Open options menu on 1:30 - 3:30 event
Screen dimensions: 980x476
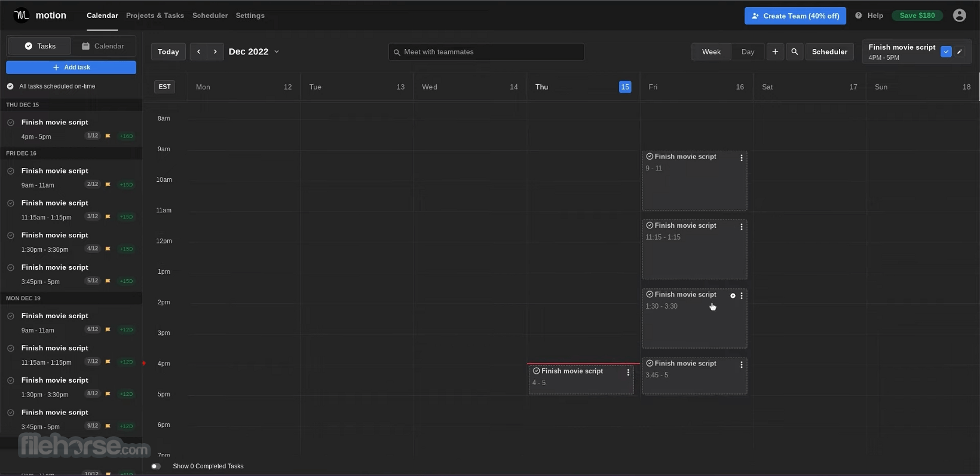tap(742, 296)
